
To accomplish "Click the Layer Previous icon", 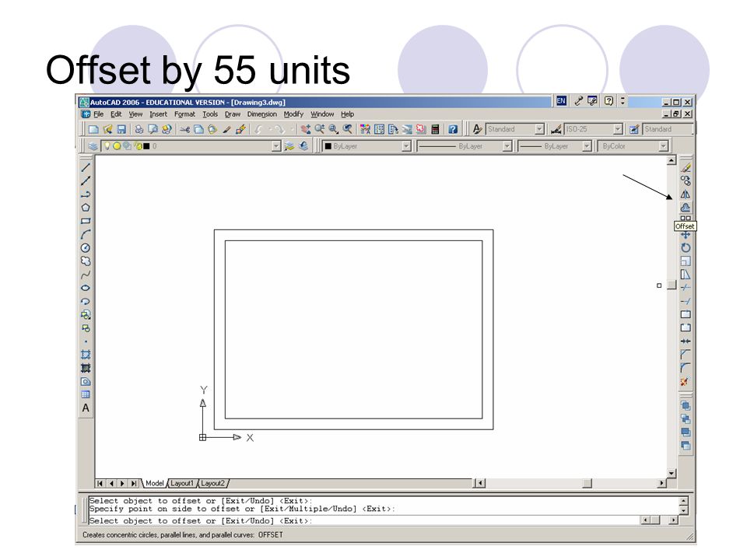I will pyautogui.click(x=303, y=146).
